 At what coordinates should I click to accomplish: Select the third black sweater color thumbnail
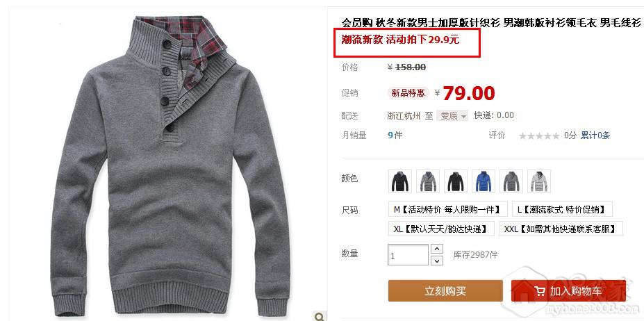pyautogui.click(x=456, y=181)
